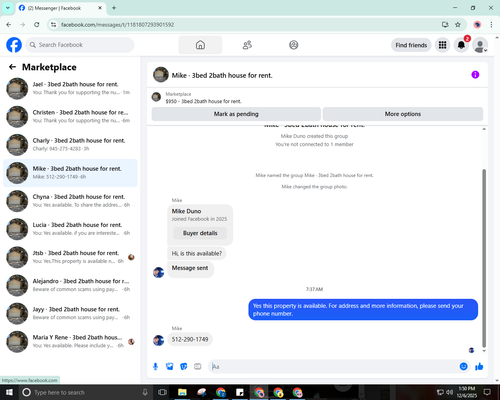The width and height of the screenshot is (500, 400).
Task: Attach a photo file icon
Action: coord(170,367)
